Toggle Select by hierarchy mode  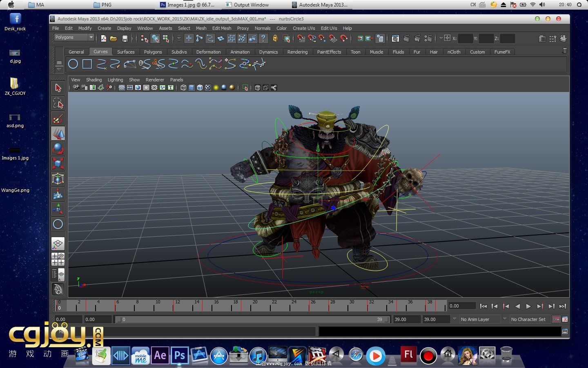144,38
